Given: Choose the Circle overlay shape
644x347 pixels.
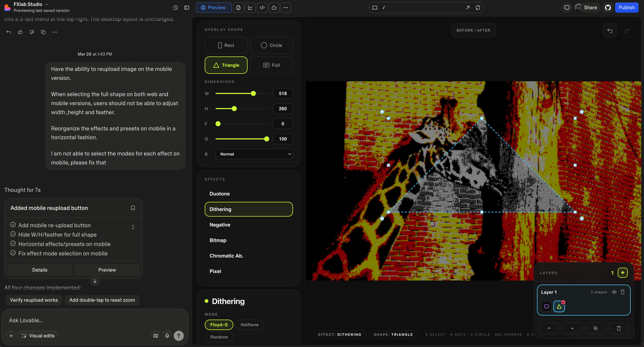Looking at the screenshot, I should [271, 45].
